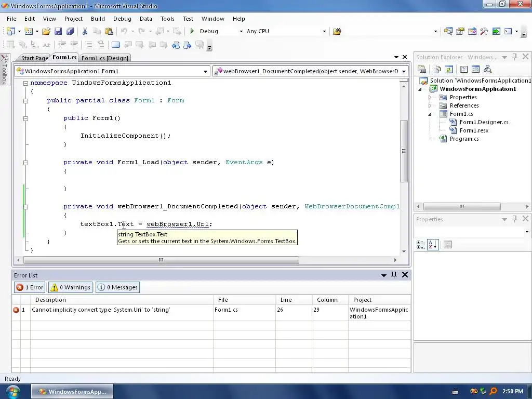The height and width of the screenshot is (399, 532).
Task: Click the Save All icon
Action: 70,31
